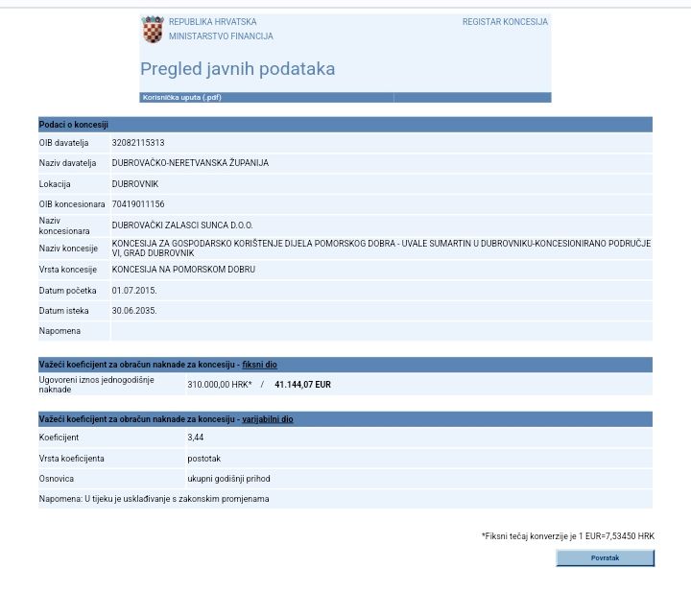
Task: Click the Koeficijent value 3,44
Action: [196, 438]
